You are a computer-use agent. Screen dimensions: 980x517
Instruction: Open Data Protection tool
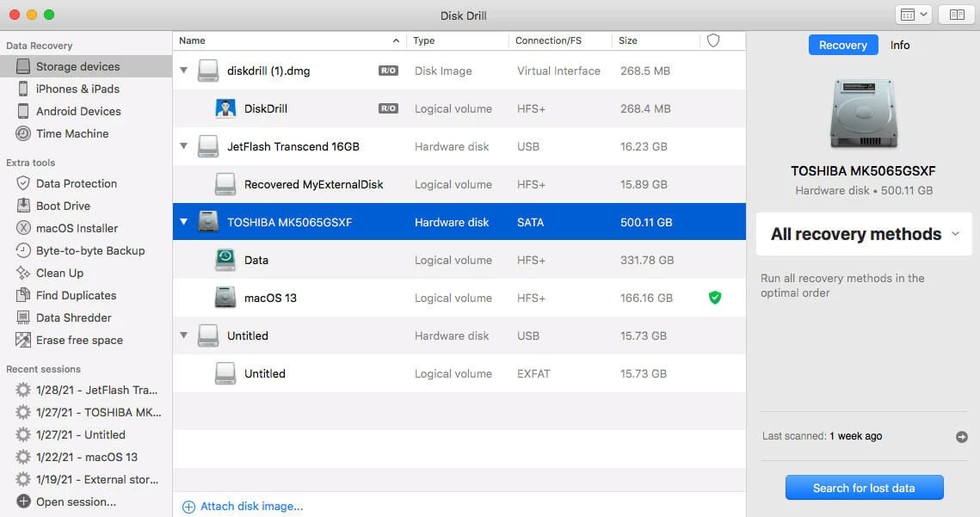point(77,184)
